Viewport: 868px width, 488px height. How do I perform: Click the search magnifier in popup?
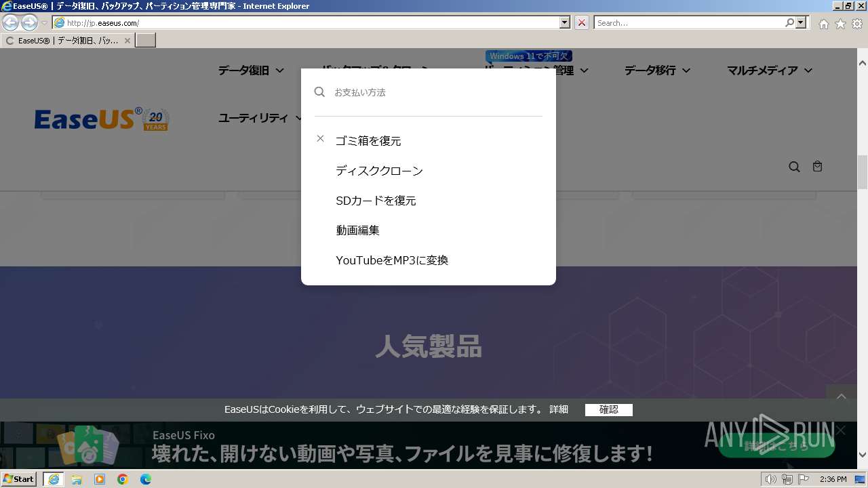pos(319,92)
